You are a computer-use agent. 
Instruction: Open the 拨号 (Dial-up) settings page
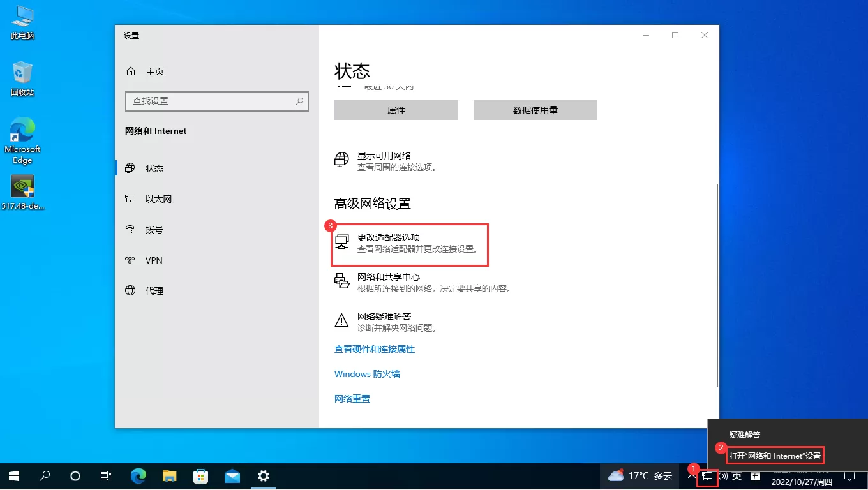click(154, 229)
